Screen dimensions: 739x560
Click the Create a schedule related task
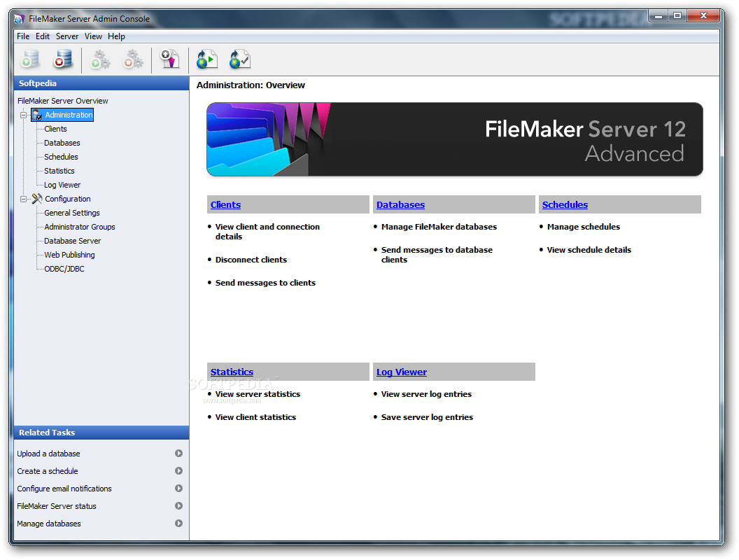[48, 471]
